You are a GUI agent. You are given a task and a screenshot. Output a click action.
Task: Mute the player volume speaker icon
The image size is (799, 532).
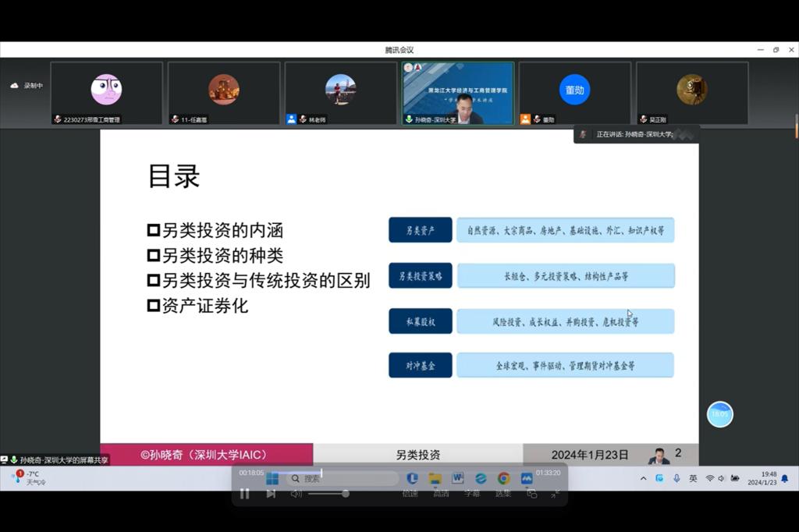point(296,493)
